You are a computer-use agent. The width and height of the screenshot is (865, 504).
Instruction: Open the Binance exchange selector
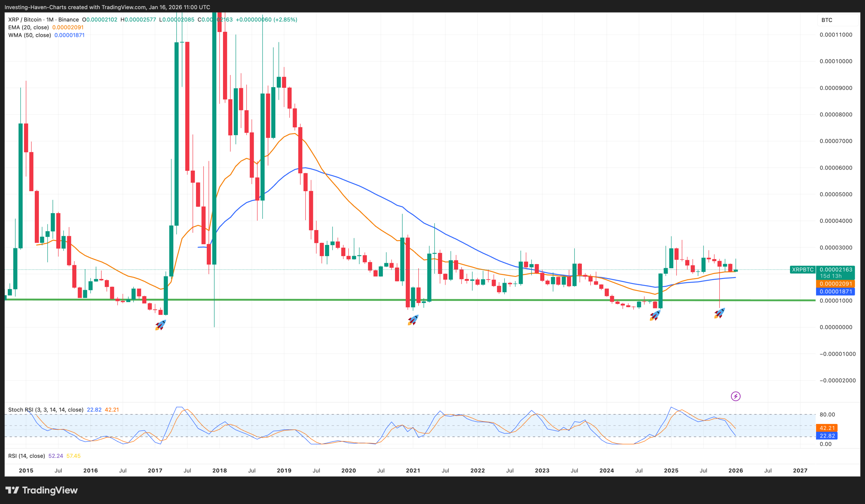click(x=69, y=20)
